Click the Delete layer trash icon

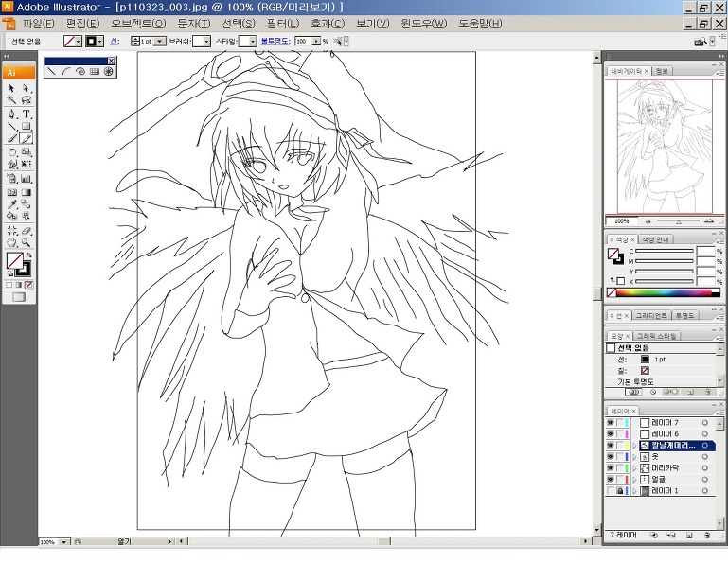coord(707,536)
